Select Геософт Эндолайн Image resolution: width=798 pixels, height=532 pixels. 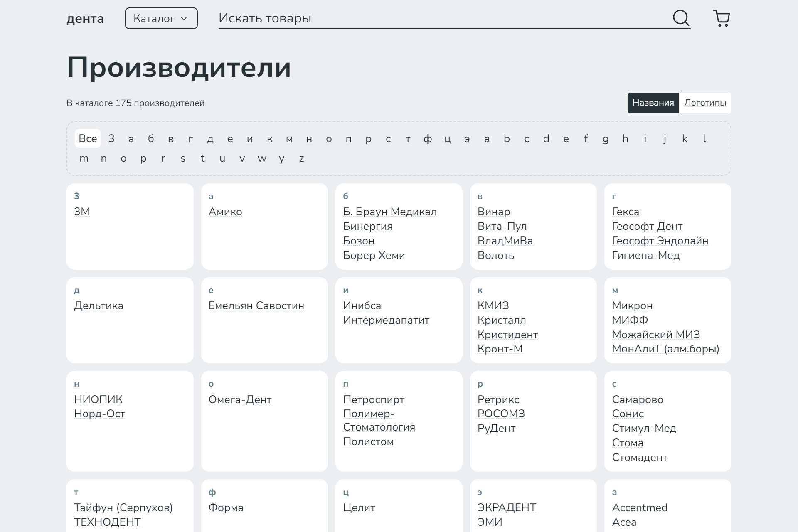tap(660, 241)
